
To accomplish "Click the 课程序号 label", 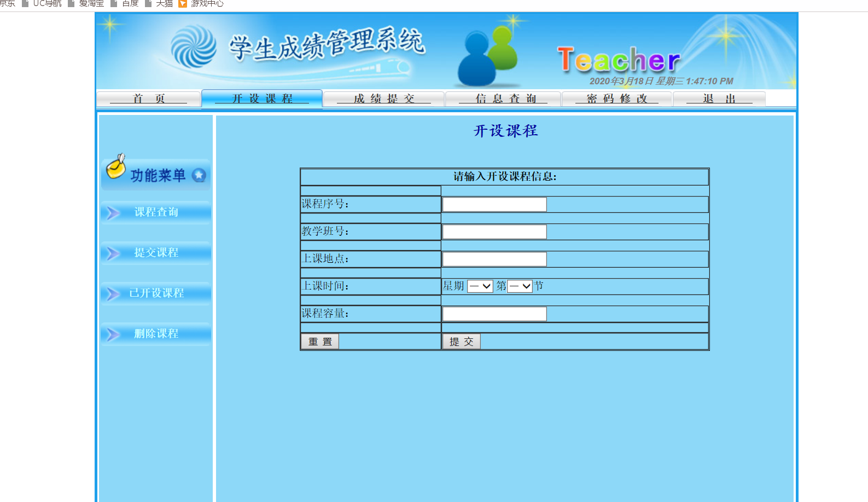I will tap(325, 204).
